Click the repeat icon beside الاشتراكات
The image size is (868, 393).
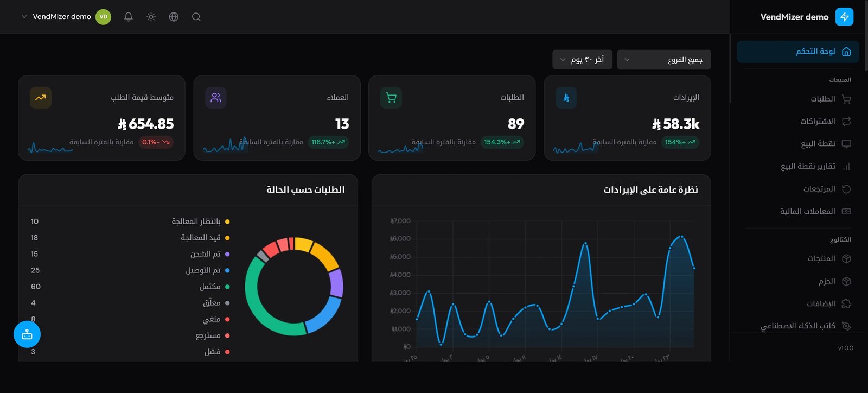click(x=846, y=121)
